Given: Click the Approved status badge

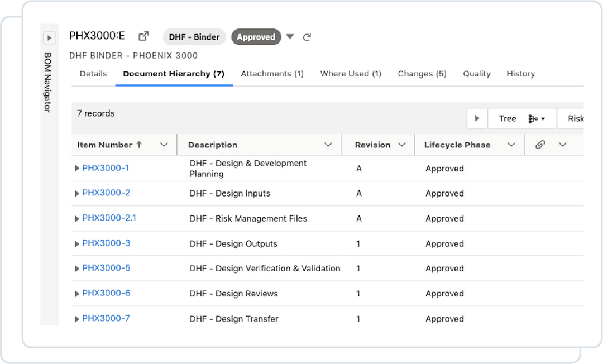Looking at the screenshot, I should [x=256, y=37].
